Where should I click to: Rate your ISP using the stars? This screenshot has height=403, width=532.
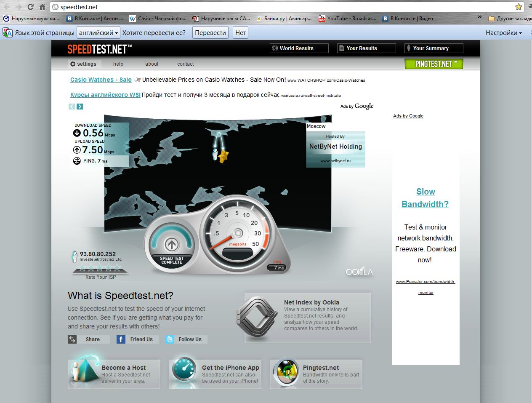point(100,268)
